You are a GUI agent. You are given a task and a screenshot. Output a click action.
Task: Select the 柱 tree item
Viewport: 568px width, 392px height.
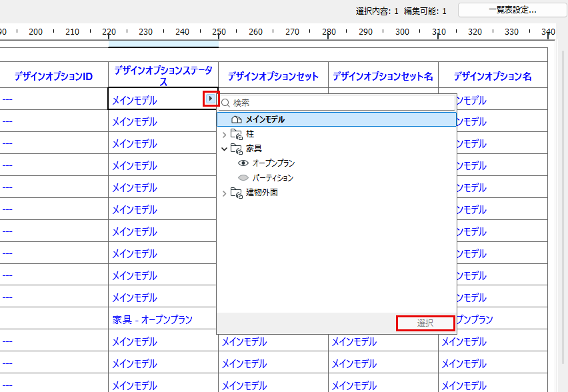(x=250, y=134)
